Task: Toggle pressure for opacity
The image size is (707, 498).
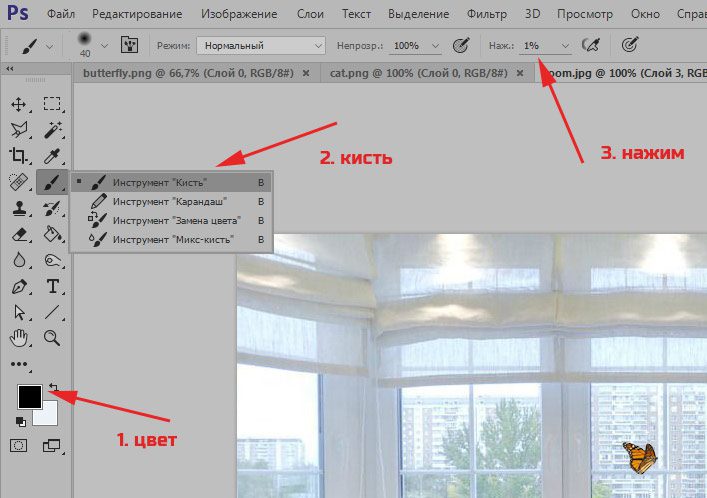Action: point(461,45)
